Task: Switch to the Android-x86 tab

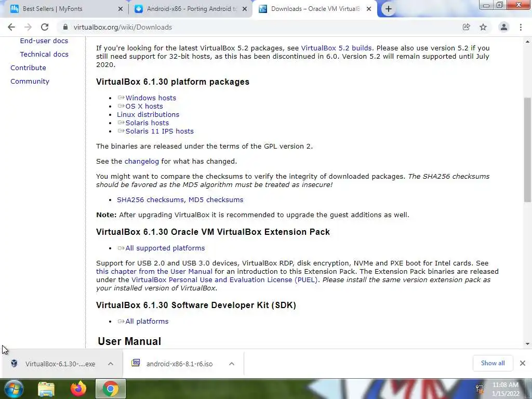Action: click(x=191, y=9)
